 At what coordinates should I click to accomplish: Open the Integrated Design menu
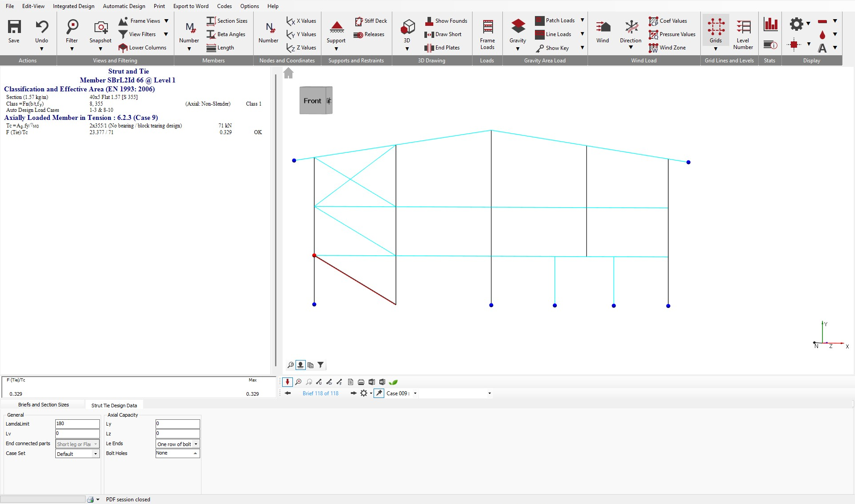coord(74,6)
